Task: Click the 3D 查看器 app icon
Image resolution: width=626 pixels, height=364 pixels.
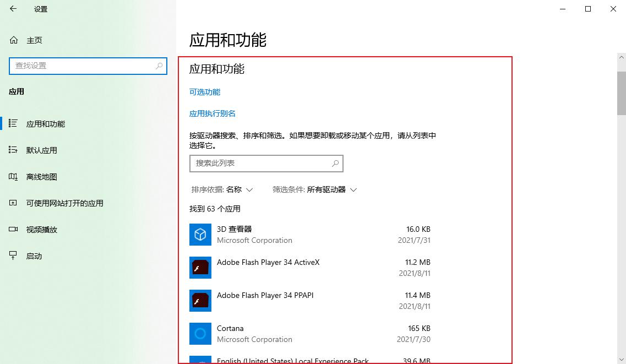Action: click(x=200, y=235)
